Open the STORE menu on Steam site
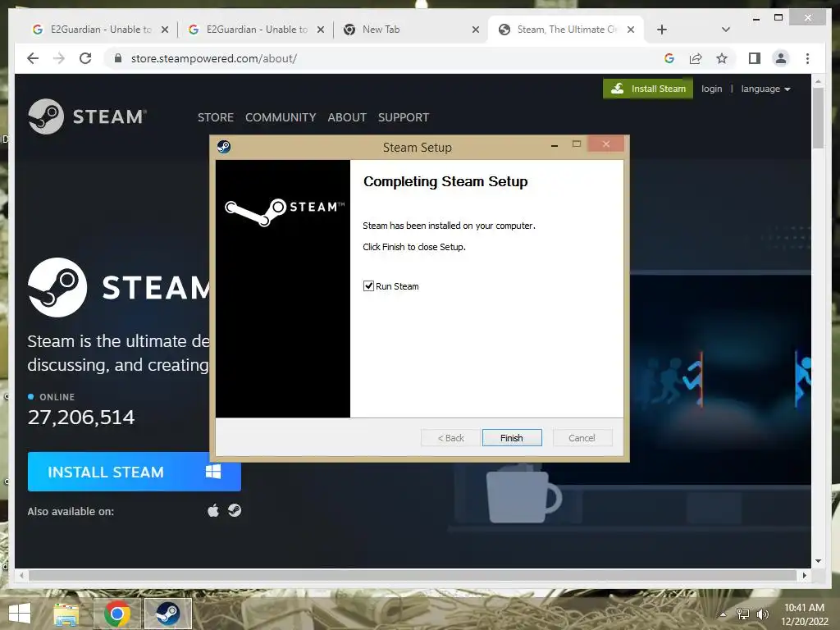 click(x=216, y=117)
